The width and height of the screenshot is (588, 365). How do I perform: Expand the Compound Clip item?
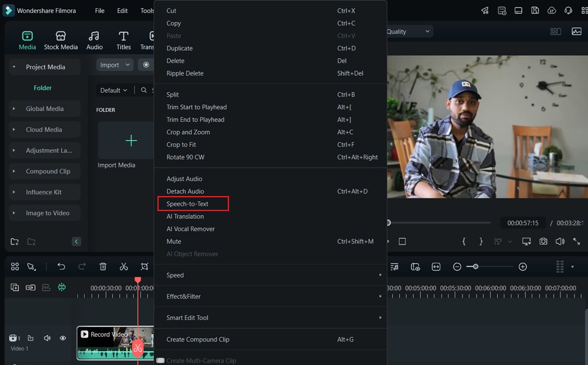point(14,171)
